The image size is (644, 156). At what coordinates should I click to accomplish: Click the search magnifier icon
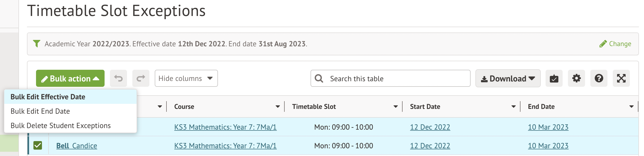pyautogui.click(x=319, y=79)
